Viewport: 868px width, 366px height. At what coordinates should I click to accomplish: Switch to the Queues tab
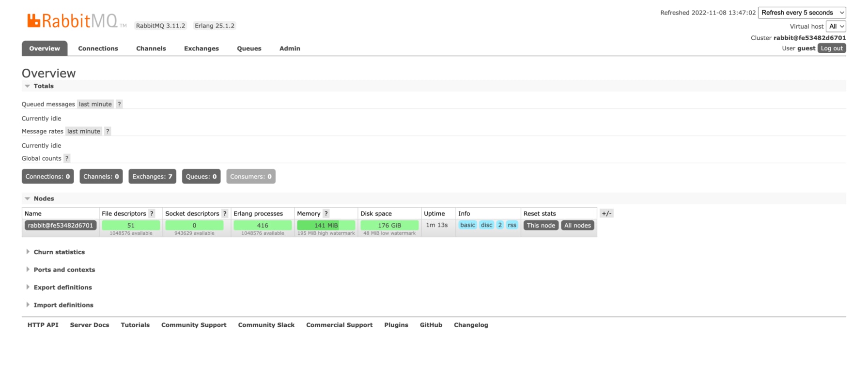249,48
